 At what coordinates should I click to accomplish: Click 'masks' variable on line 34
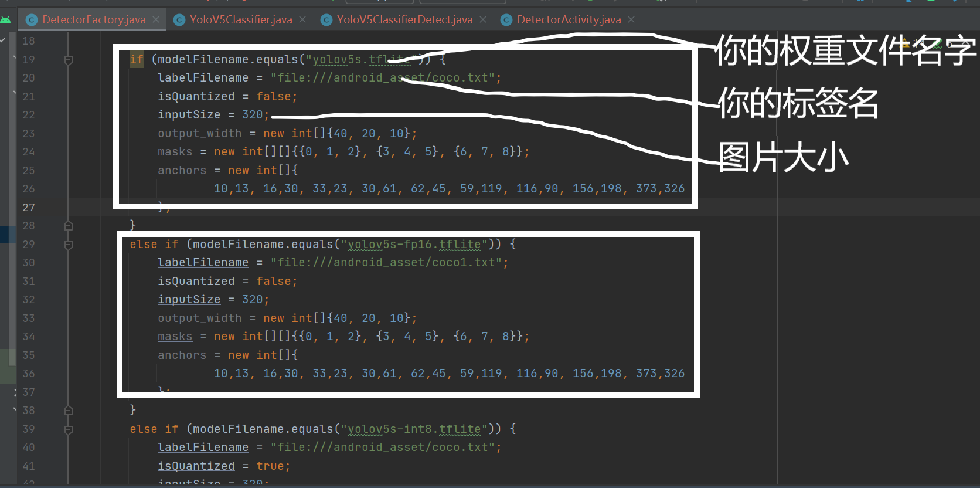(x=175, y=337)
